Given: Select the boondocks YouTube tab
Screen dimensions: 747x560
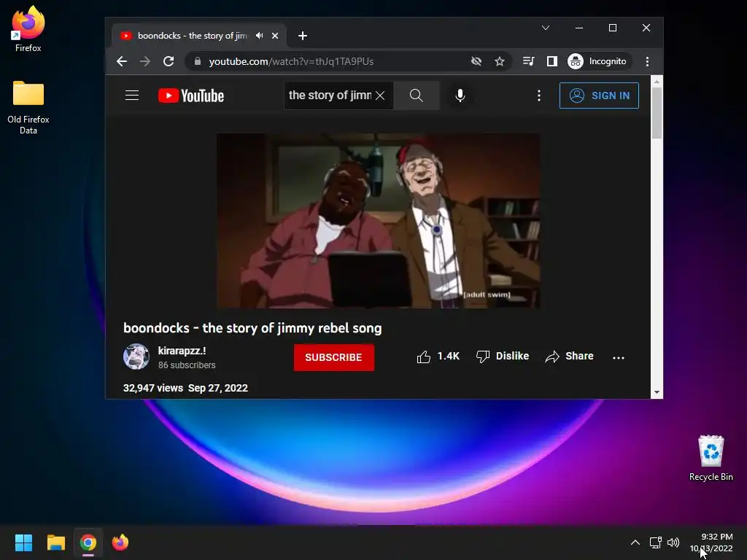Looking at the screenshot, I should pos(198,36).
